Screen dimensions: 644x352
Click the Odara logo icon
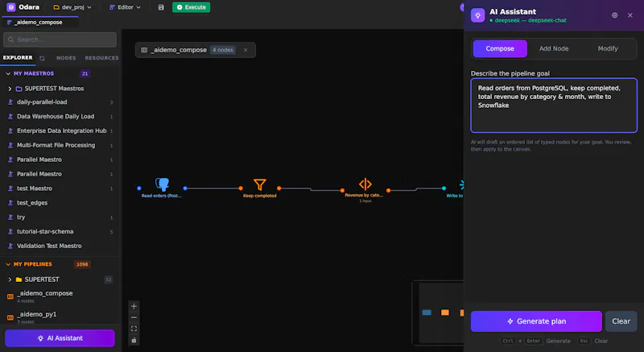11,7
